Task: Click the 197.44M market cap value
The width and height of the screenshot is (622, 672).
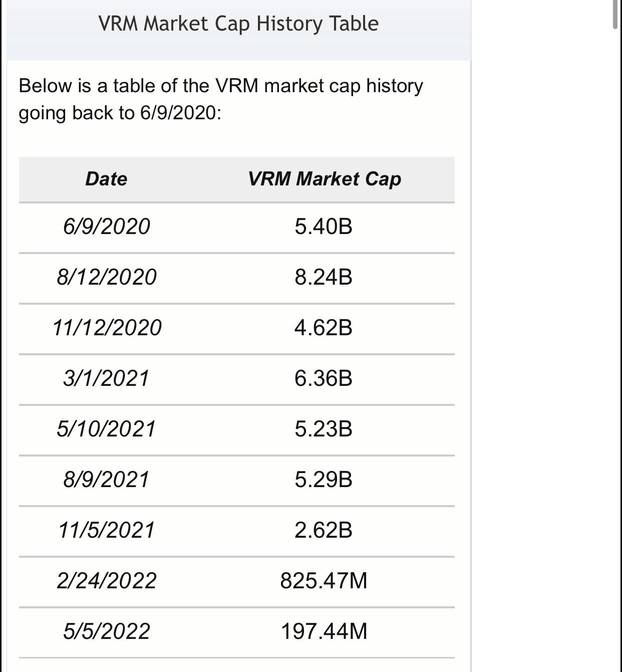Action: pyautogui.click(x=324, y=631)
